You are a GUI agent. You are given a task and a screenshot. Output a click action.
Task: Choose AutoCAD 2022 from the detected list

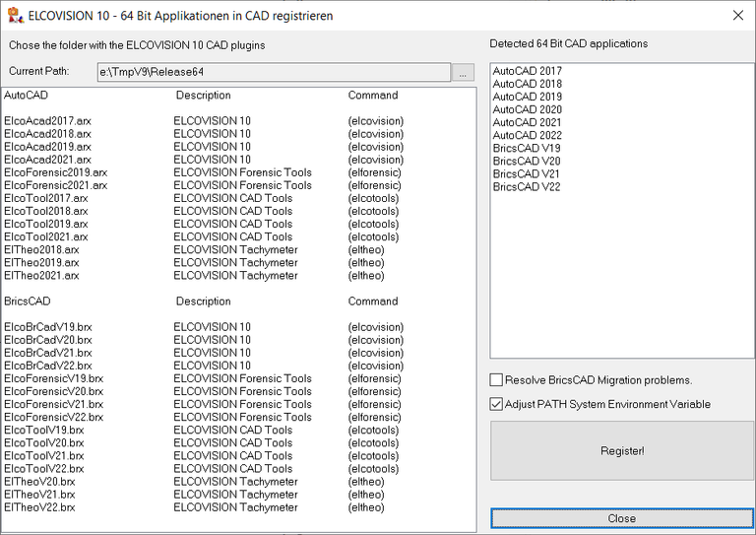[x=527, y=135]
